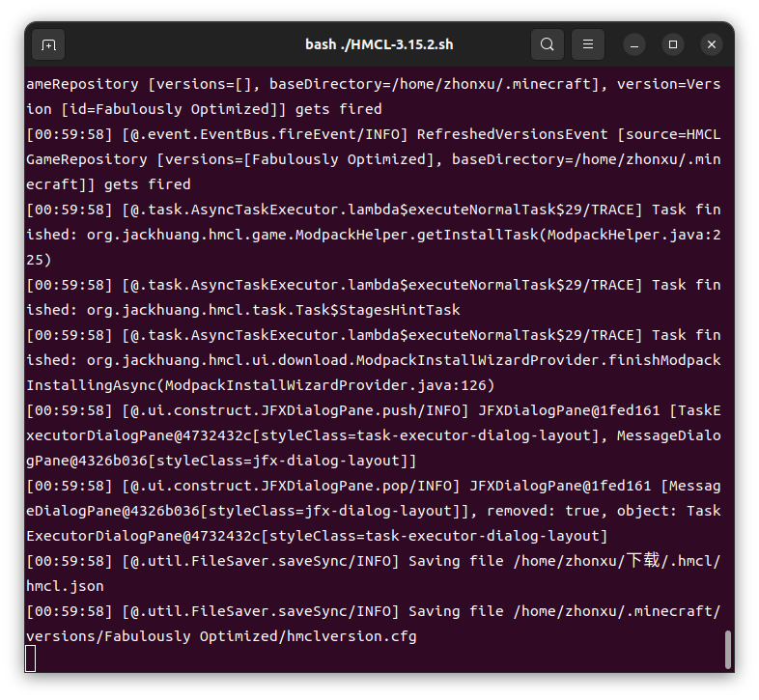Click the text "ameRepository [versions=[],"
This screenshot has height=700, width=759.
coord(143,84)
